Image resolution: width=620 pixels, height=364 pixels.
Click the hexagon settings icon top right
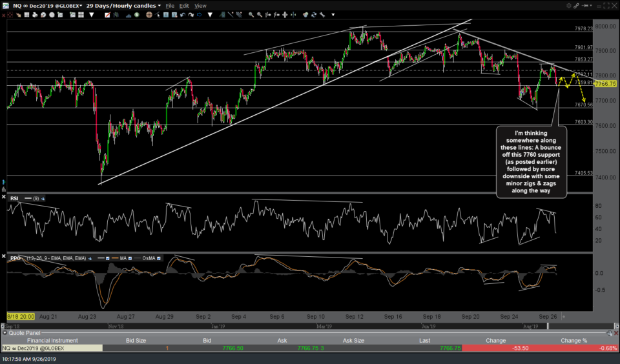coord(568,6)
